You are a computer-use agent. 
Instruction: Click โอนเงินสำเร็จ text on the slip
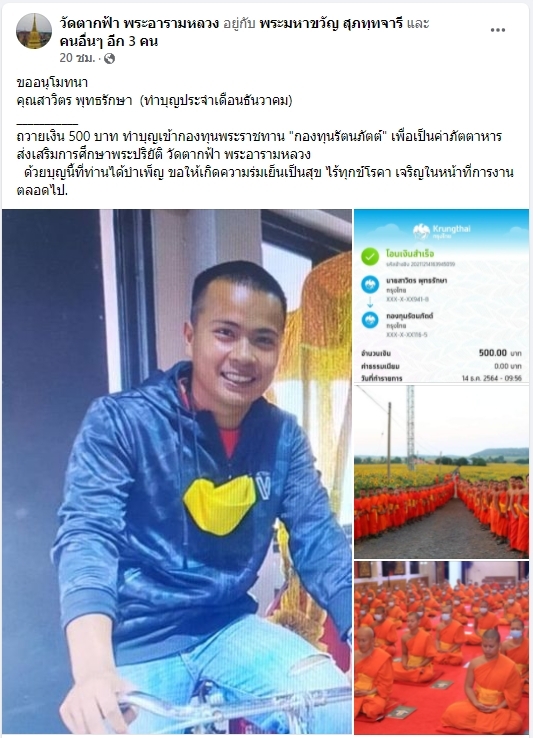click(410, 253)
